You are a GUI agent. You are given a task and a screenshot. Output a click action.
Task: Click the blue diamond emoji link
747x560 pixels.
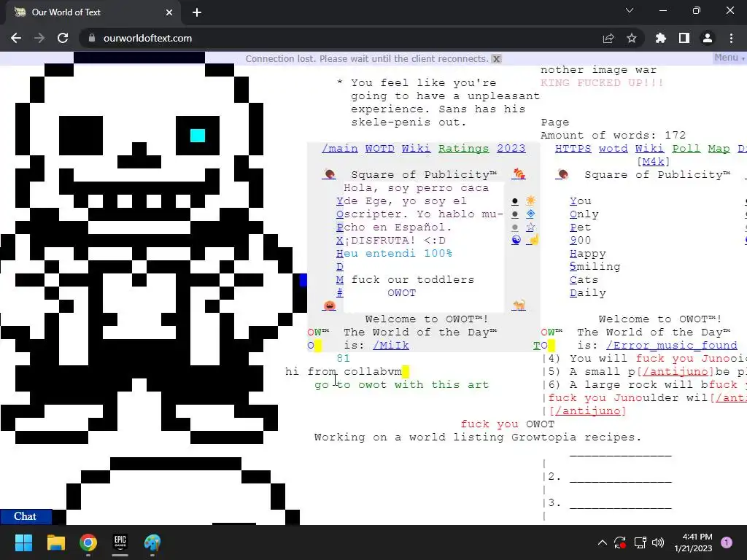tap(530, 214)
